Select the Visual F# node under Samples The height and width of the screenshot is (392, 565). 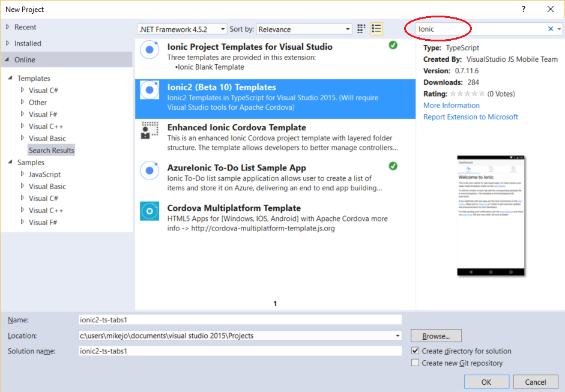point(43,222)
